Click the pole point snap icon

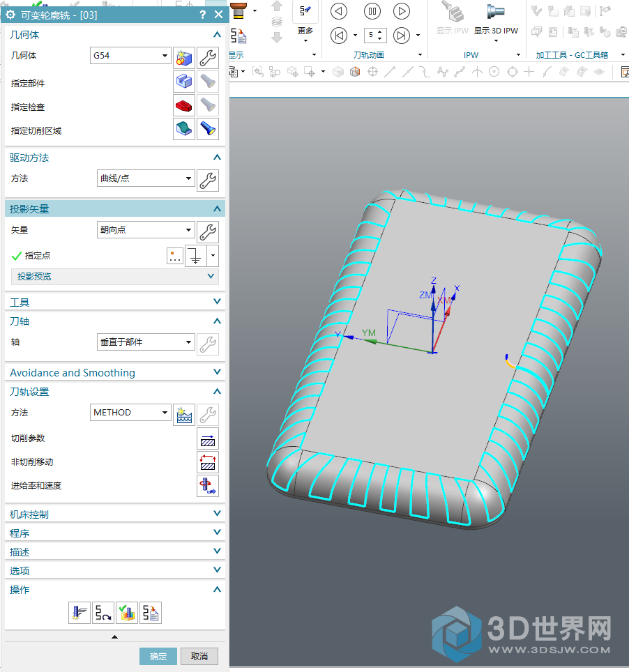[443, 72]
